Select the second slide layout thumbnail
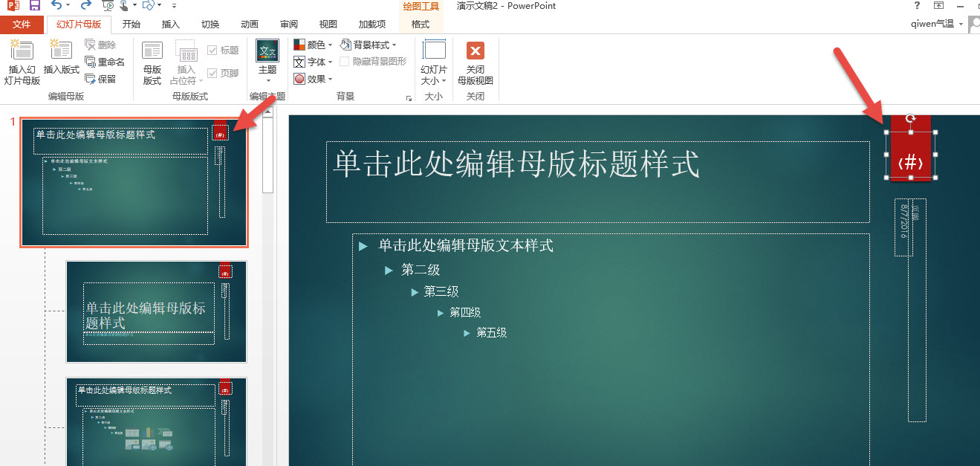 pos(156,312)
